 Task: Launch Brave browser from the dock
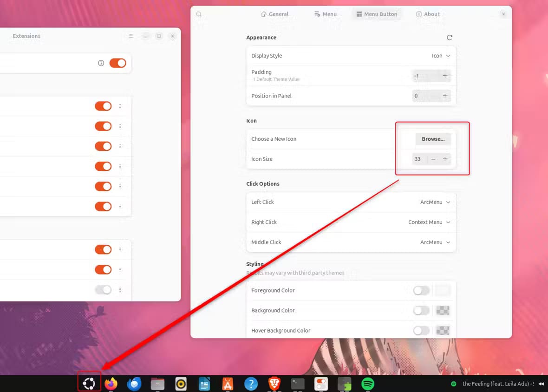pos(274,384)
